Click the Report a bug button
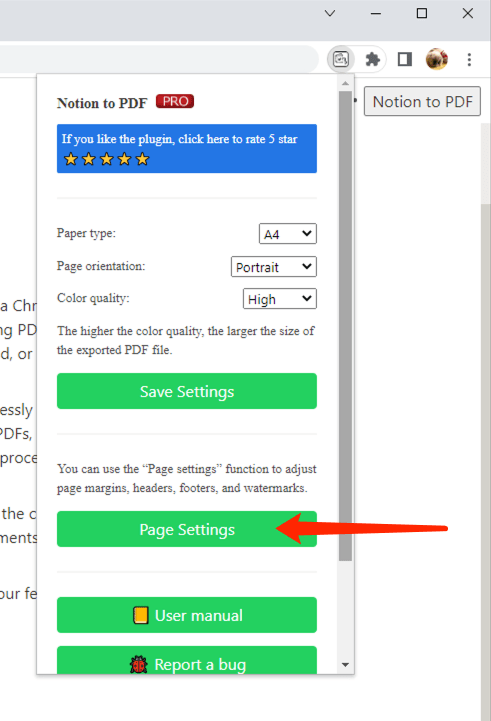Viewport: 491px width, 721px height. (187, 661)
